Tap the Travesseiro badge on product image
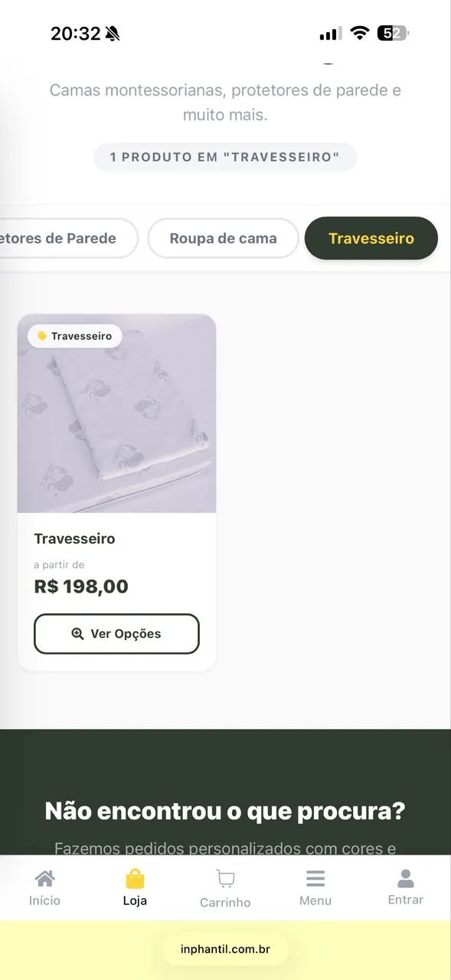451x980 pixels. point(74,336)
